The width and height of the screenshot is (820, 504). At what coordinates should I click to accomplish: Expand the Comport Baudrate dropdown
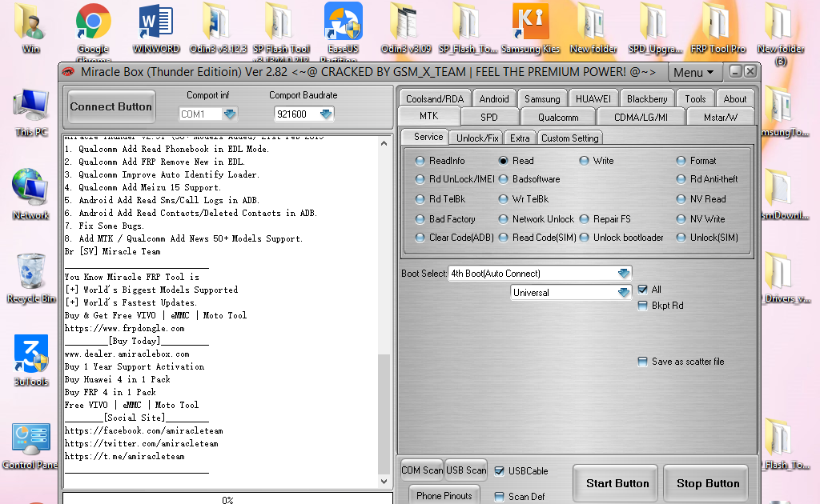click(x=326, y=114)
